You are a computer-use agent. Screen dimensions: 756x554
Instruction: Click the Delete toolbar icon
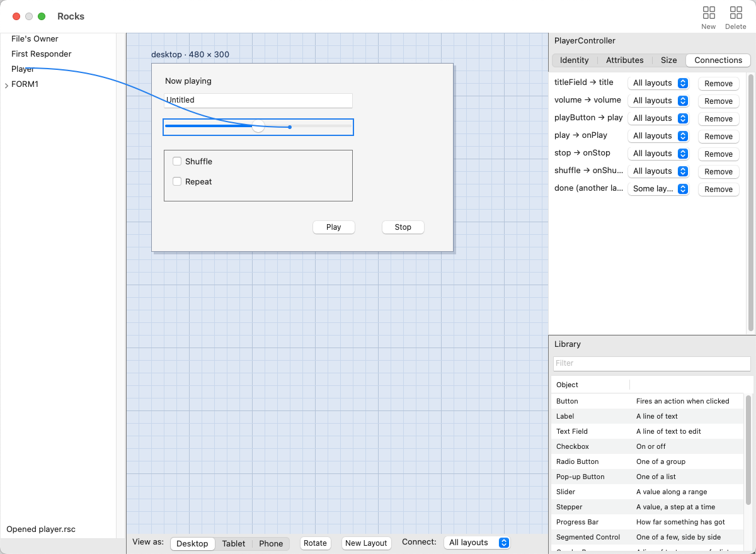(736, 17)
